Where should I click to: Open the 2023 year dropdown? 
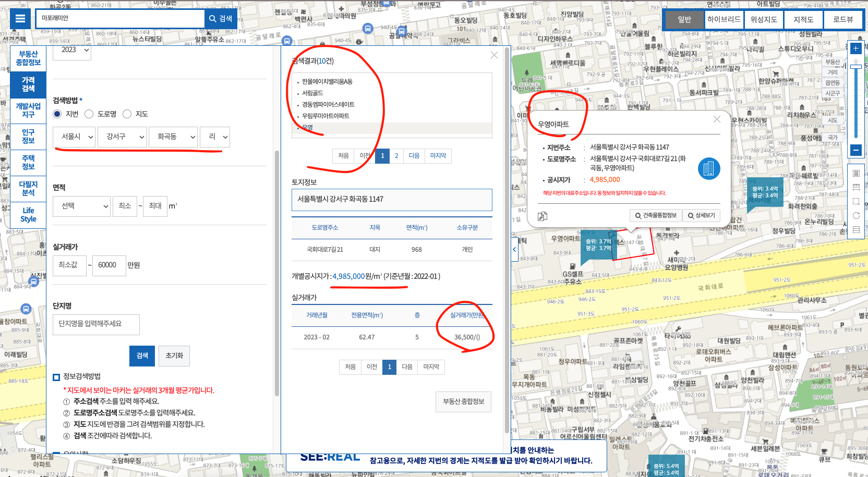point(71,51)
